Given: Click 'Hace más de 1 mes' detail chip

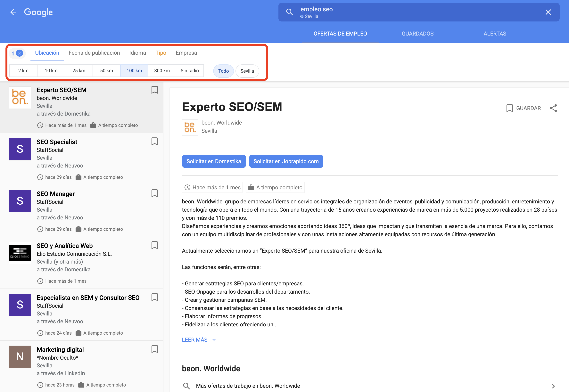Looking at the screenshot, I should [x=212, y=187].
